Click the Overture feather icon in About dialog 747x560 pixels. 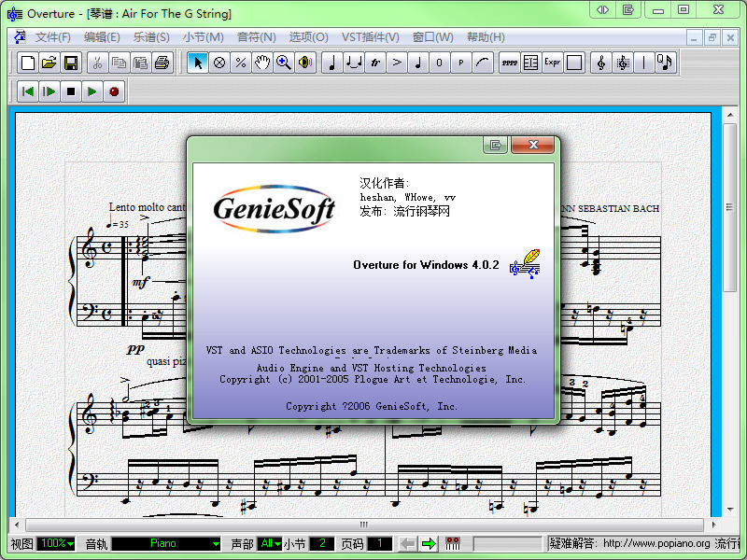[525, 263]
